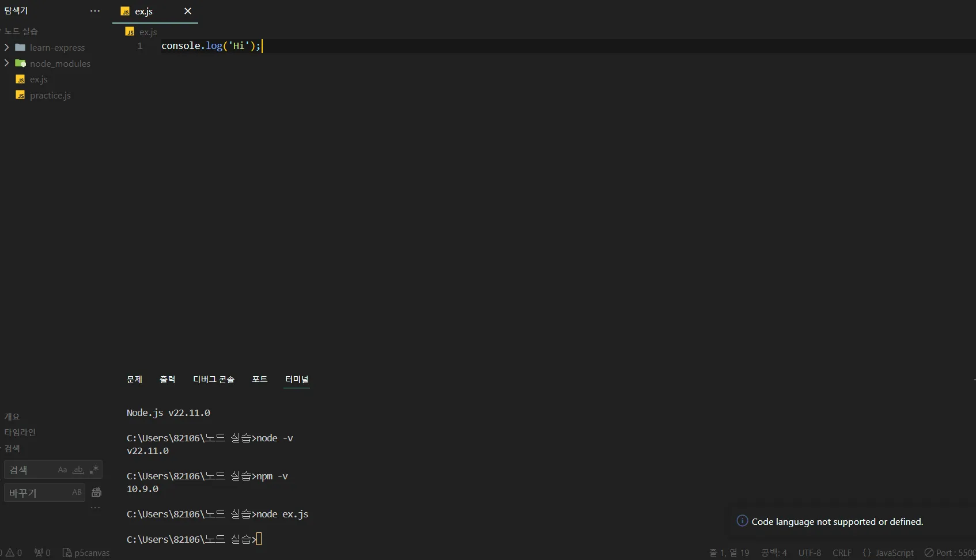Click line number 1 in the gutter
Viewport: 976px width, 560px height.
point(139,46)
